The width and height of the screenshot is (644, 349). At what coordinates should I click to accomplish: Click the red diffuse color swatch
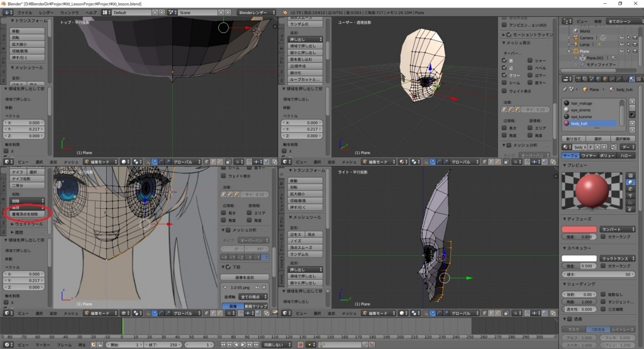579,229
